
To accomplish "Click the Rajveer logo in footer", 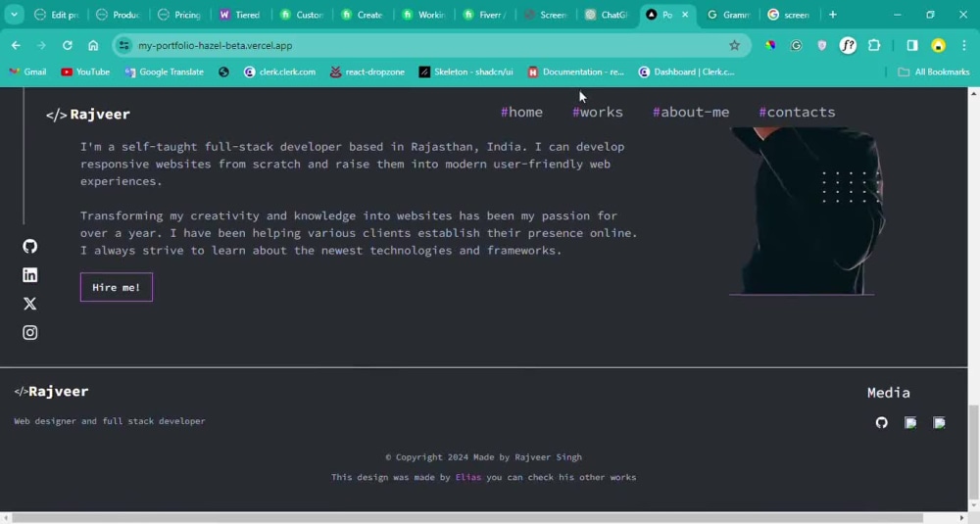I will click(51, 392).
